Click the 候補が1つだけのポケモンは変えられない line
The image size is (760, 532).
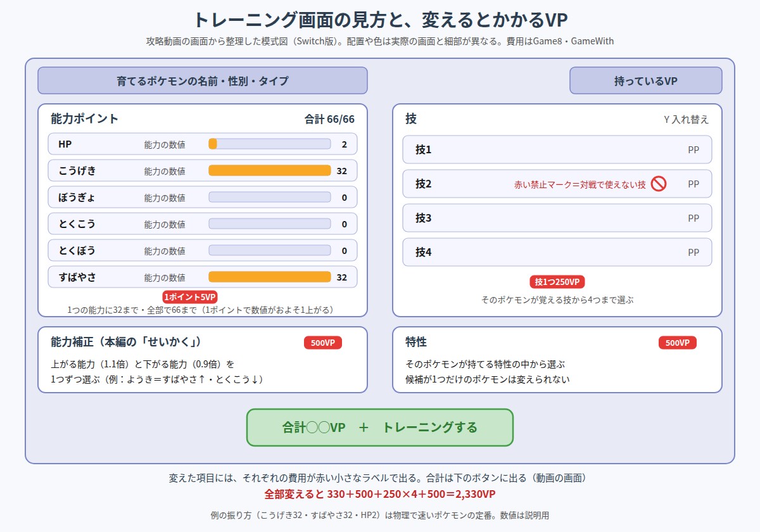coord(488,379)
